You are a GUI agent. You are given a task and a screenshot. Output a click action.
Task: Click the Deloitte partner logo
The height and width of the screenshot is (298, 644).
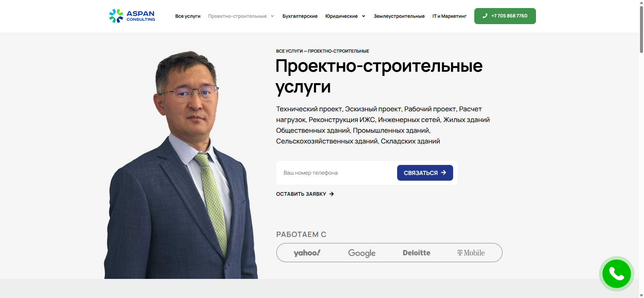(x=416, y=253)
